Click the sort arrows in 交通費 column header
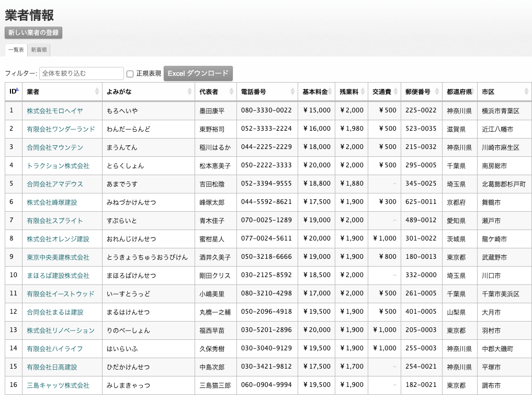 point(395,92)
